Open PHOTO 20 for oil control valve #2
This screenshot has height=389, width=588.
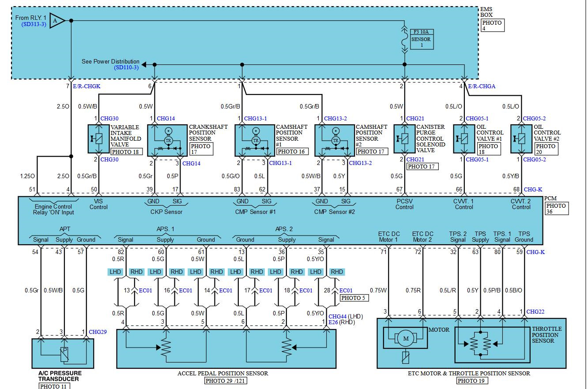click(x=546, y=149)
